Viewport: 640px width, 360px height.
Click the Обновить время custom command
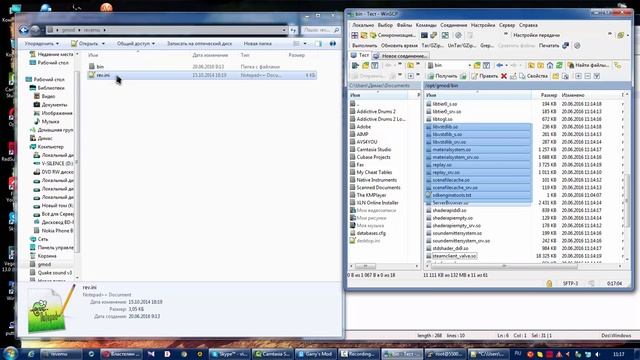399,46
